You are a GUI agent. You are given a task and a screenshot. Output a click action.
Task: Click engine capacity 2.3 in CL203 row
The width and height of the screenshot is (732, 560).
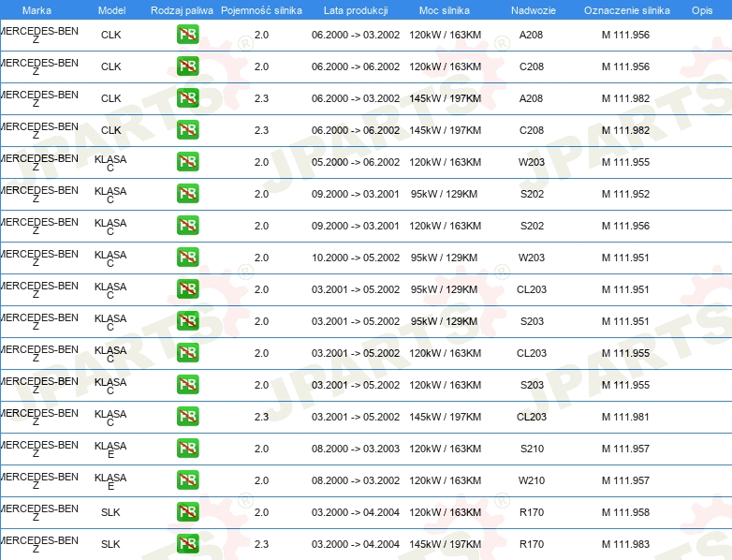tap(261, 417)
